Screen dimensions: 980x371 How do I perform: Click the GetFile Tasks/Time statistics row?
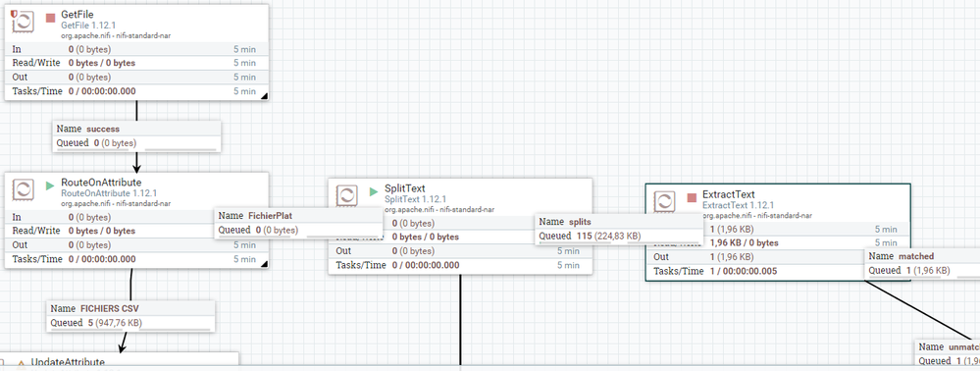pyautogui.click(x=137, y=91)
